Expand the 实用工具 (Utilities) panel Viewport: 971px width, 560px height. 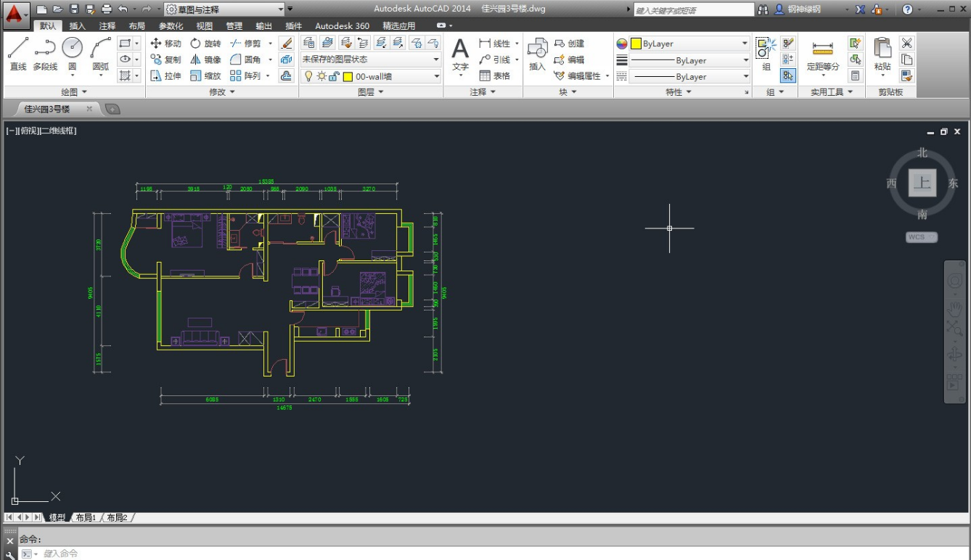(832, 92)
